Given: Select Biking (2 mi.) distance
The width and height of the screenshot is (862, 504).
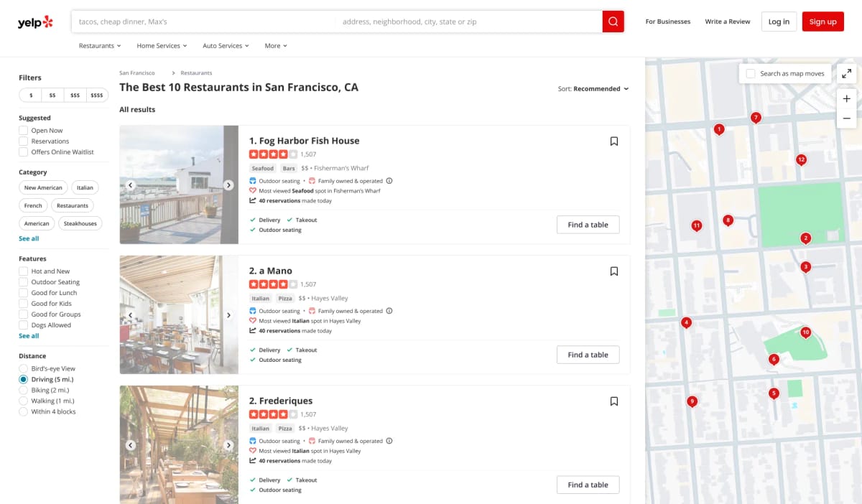Looking at the screenshot, I should point(24,390).
